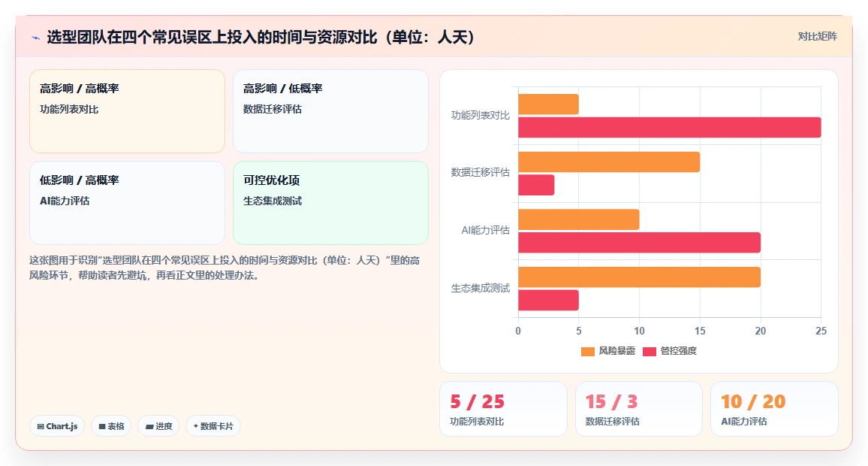The width and height of the screenshot is (868, 466).
Task: Select the 高影响 / 高概率 card
Action: pyautogui.click(x=128, y=110)
